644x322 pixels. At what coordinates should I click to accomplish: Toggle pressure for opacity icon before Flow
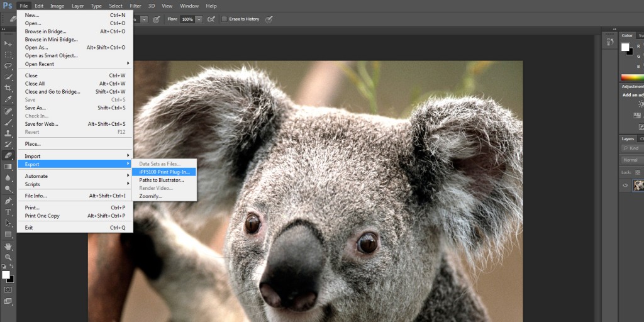coord(156,19)
